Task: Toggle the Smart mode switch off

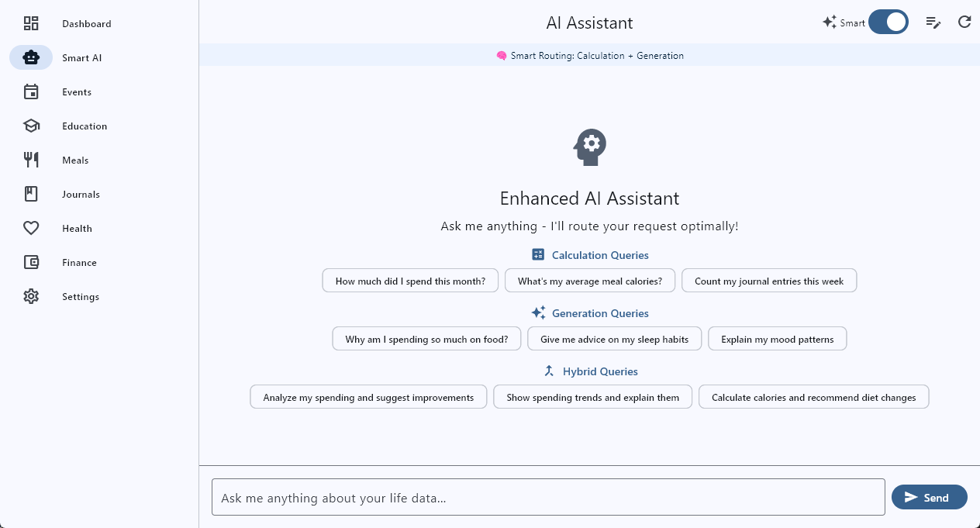Action: [x=888, y=22]
